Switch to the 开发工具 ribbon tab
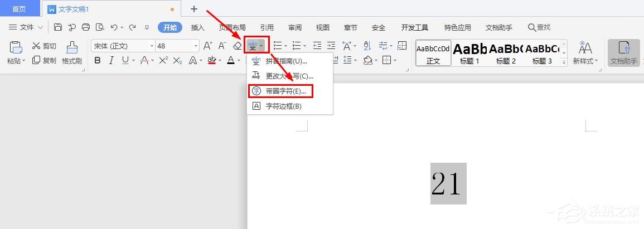The image size is (644, 229). [x=415, y=27]
